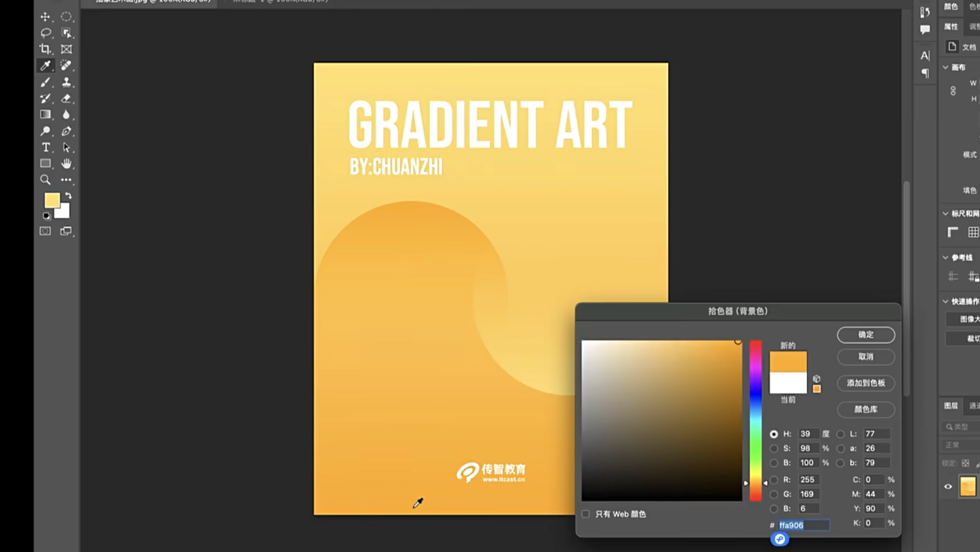
Task: Open the layer type filter dropdown
Action: pos(961,427)
